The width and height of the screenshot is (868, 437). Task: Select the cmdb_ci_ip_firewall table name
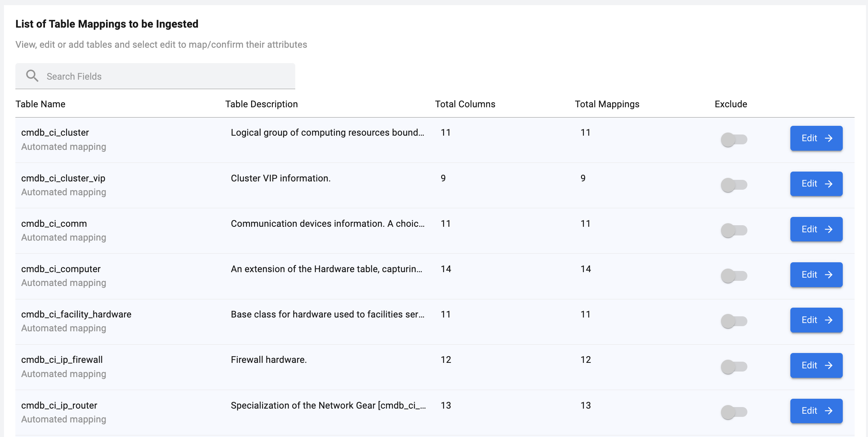(x=62, y=360)
